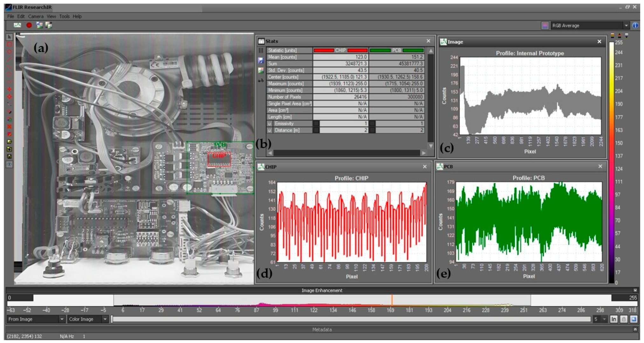Open the Tools menu

64,16
